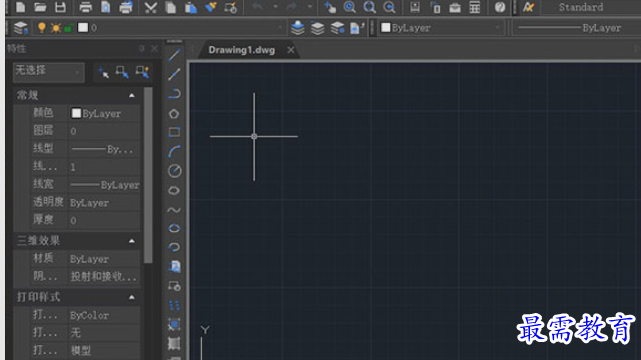The image size is (641, 360).
Task: Click the Print icon in the toolbar
Action: [85, 7]
